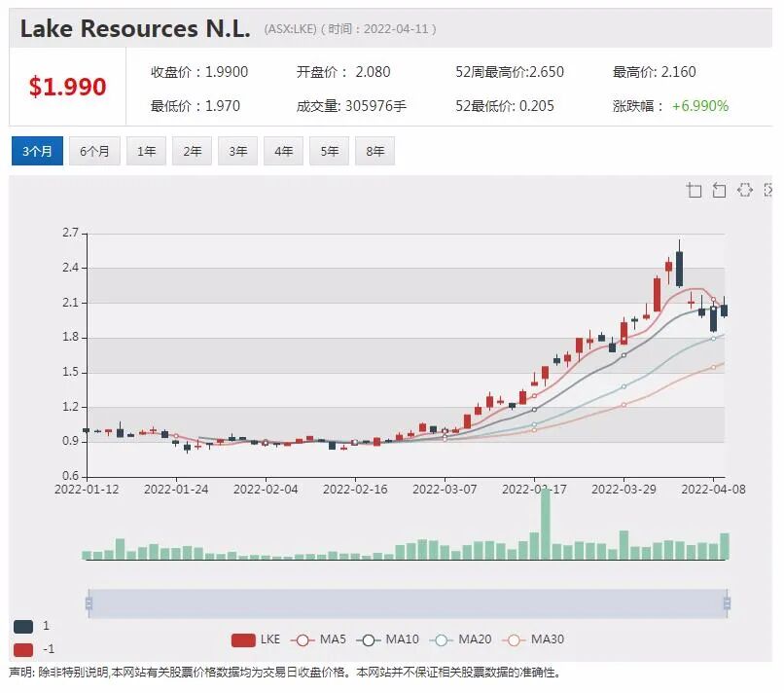
Task: Click the 开盘价 2.080 value
Action: (343, 72)
